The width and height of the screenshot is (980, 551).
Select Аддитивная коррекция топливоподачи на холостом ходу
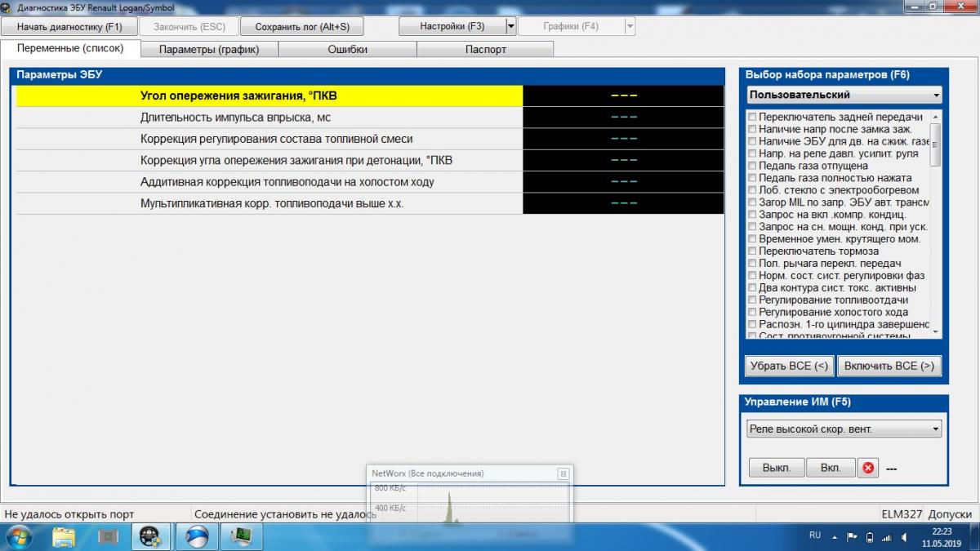[x=369, y=181]
